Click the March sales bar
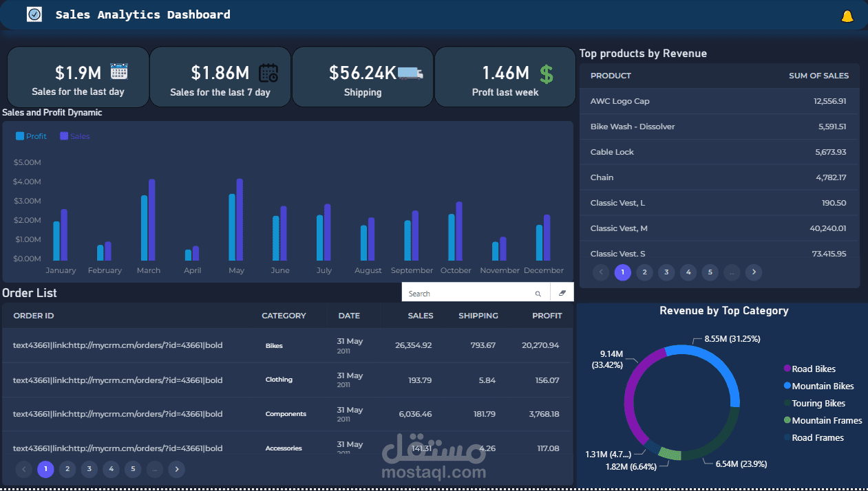The height and width of the screenshot is (491, 868). click(x=152, y=220)
